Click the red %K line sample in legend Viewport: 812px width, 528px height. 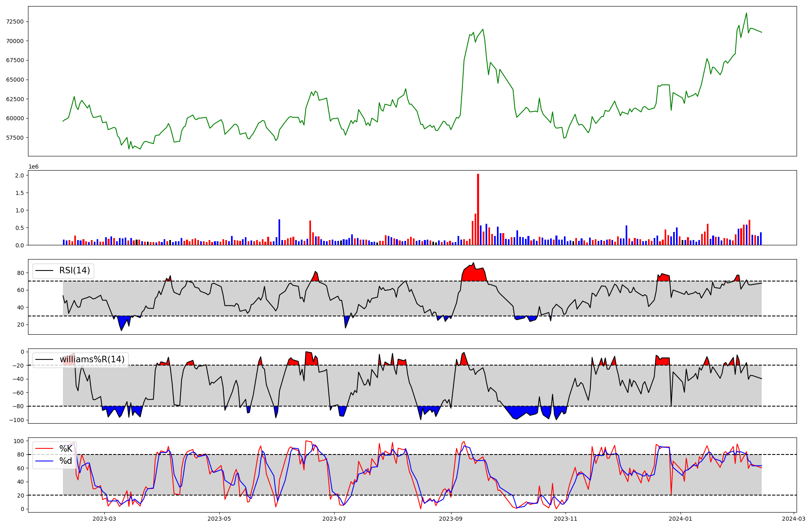point(44,449)
